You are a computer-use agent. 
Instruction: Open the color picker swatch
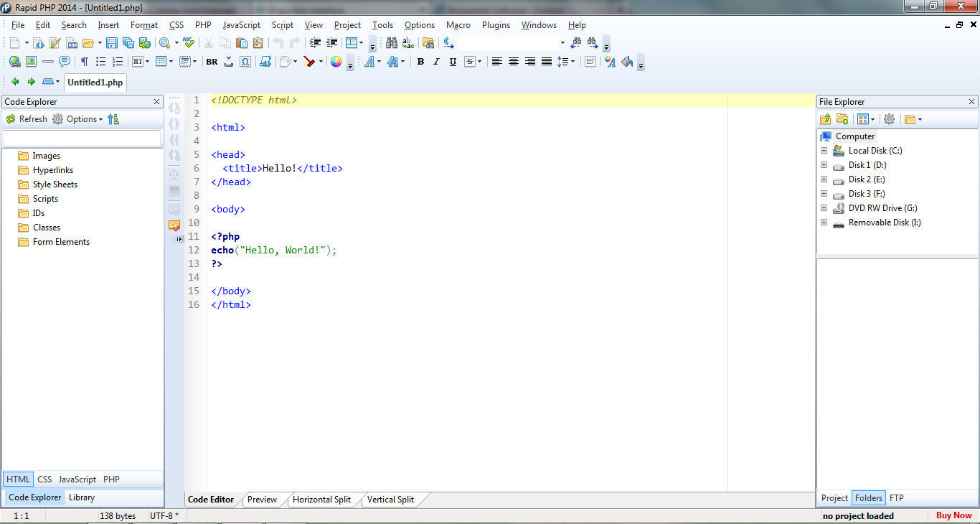click(336, 62)
